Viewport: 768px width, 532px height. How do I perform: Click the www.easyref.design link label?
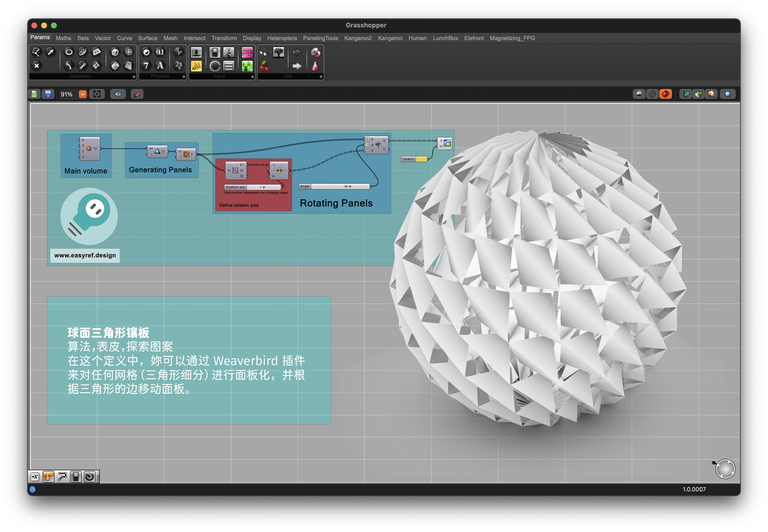[x=85, y=255]
